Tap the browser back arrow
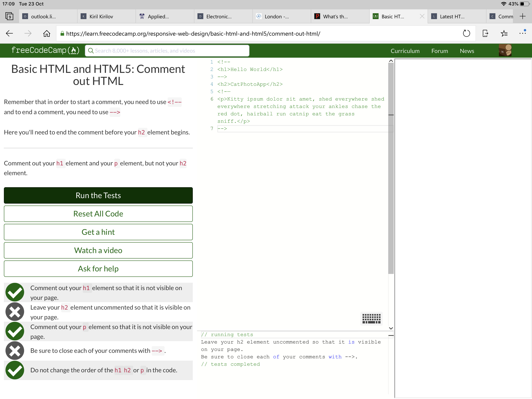Viewport: 532px width, 399px height. coord(9,34)
